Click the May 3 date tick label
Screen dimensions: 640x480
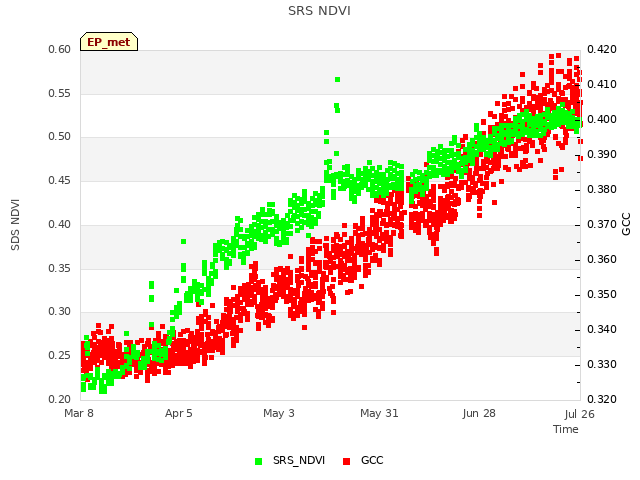click(x=279, y=413)
